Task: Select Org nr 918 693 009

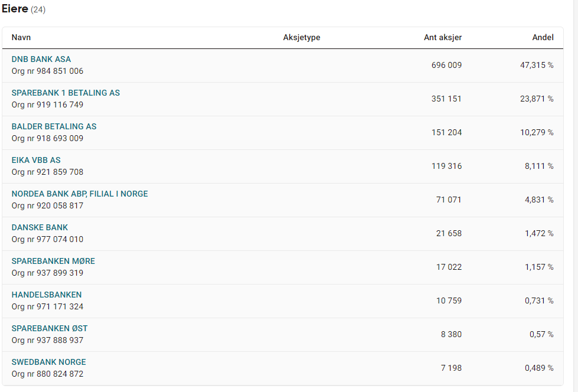Action: pos(48,138)
